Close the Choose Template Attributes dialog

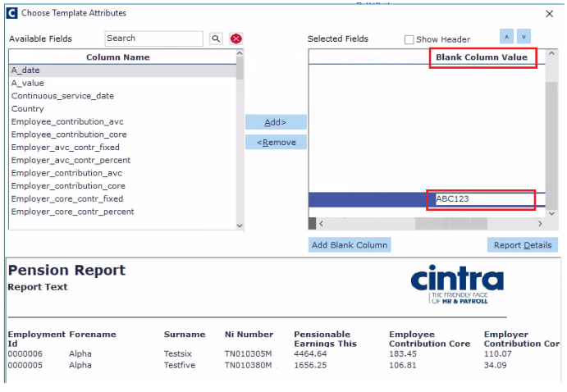[x=549, y=14]
